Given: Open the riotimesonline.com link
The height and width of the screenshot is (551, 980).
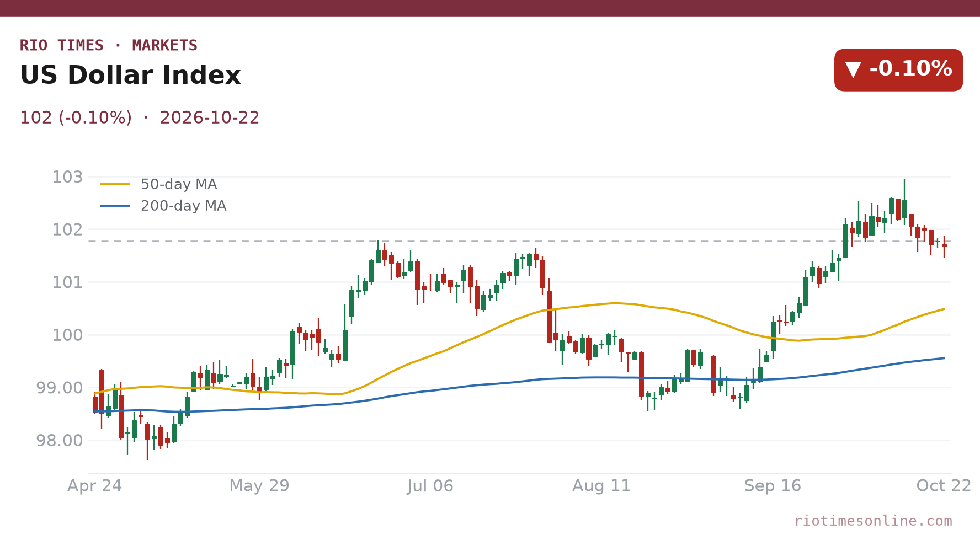Looking at the screenshot, I should tap(873, 521).
